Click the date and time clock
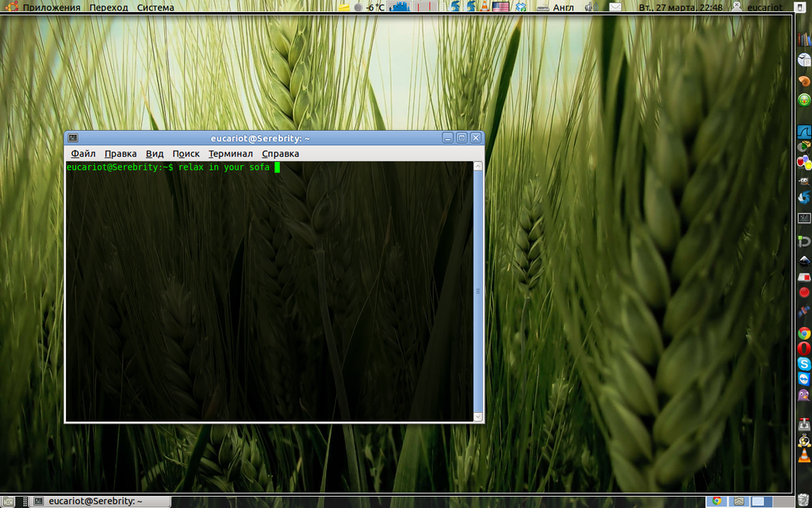The height and width of the screenshot is (508, 812). point(680,7)
